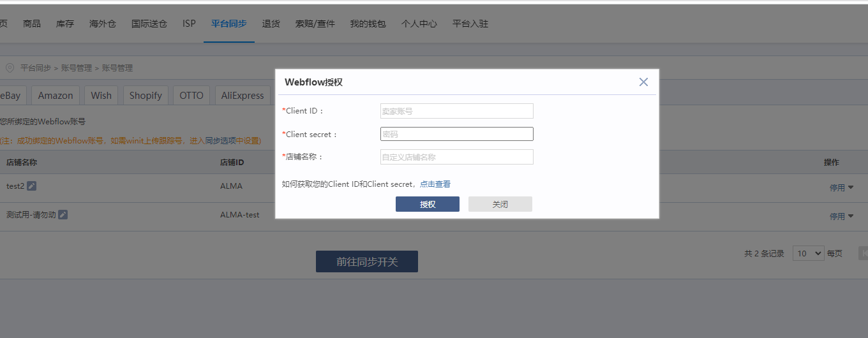868x338 pixels.
Task: Click the 店铺名称 column header
Action: click(x=22, y=163)
